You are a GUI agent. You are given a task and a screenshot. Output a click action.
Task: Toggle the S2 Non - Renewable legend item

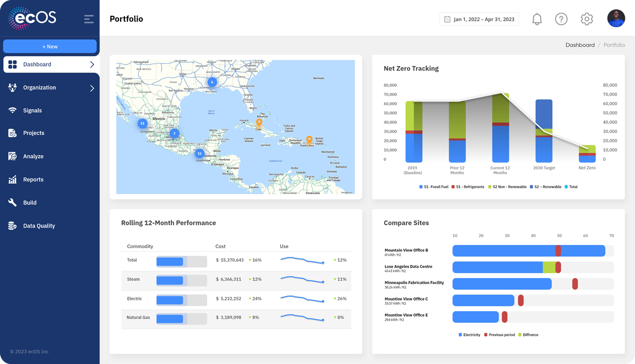(x=507, y=187)
